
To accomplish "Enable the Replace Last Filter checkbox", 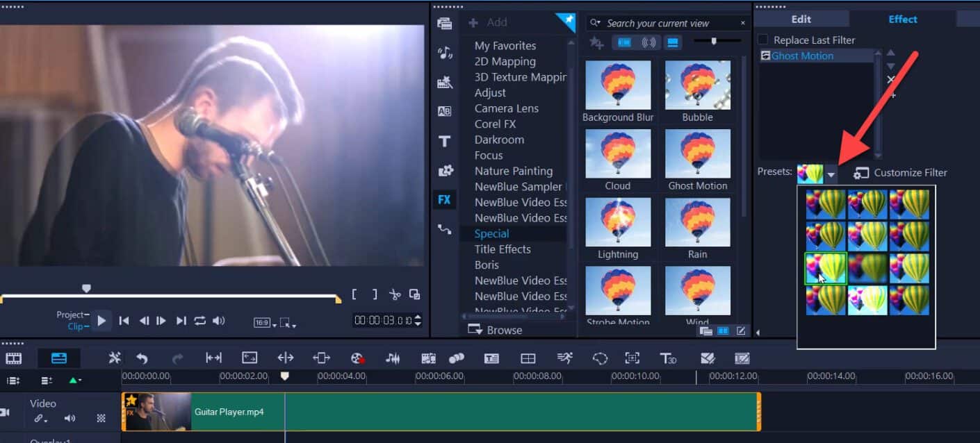I will pos(762,40).
